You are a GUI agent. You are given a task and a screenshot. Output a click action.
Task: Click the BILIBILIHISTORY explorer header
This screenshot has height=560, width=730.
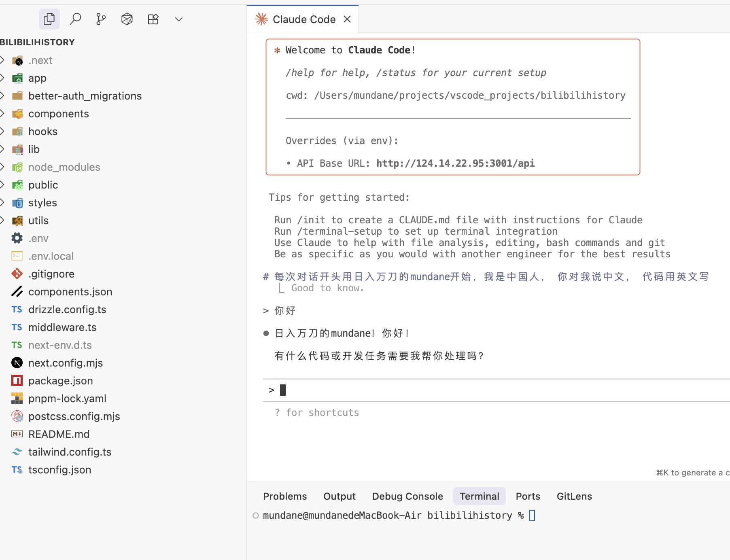point(37,42)
